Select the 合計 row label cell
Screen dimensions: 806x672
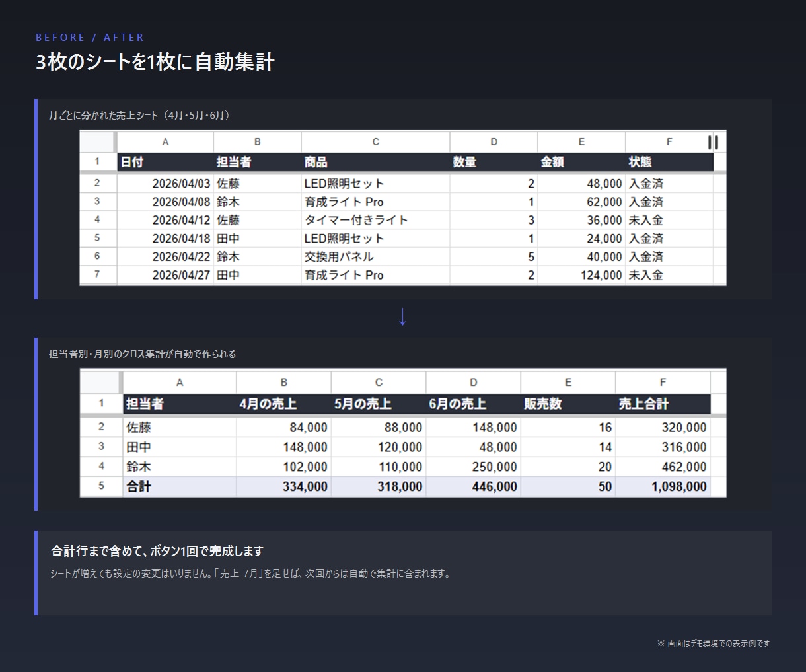point(179,486)
